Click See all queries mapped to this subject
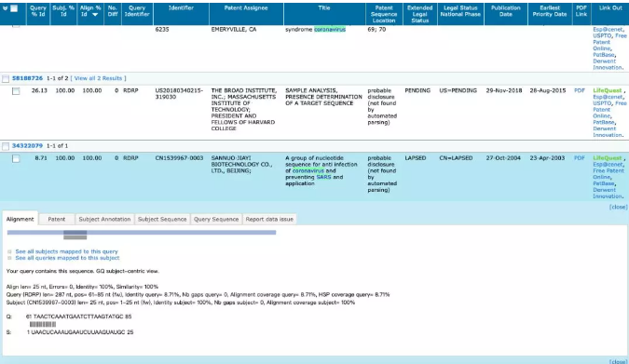The height and width of the screenshot is (364, 629). [x=67, y=258]
